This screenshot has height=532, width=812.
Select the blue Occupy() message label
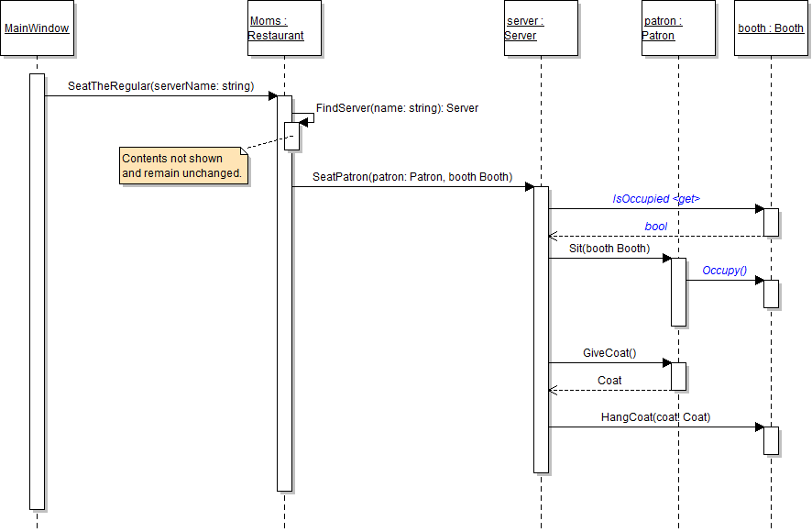(724, 271)
